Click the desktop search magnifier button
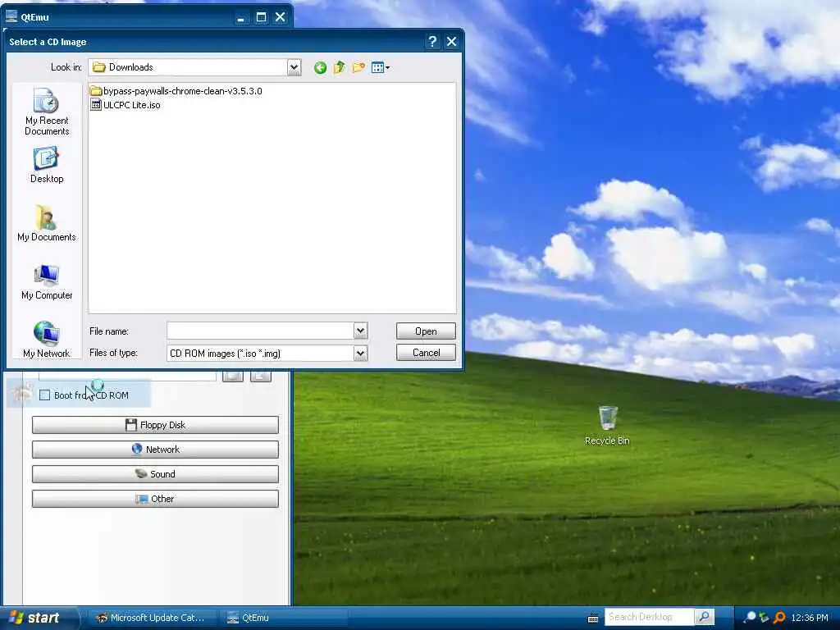Viewport: 840px width, 630px height. (705, 617)
